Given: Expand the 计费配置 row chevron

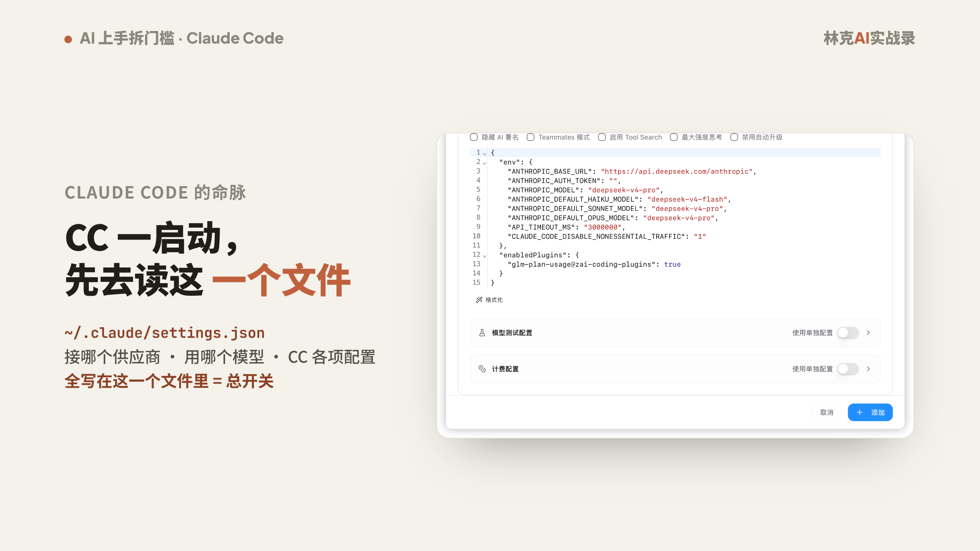Looking at the screenshot, I should click(x=868, y=369).
